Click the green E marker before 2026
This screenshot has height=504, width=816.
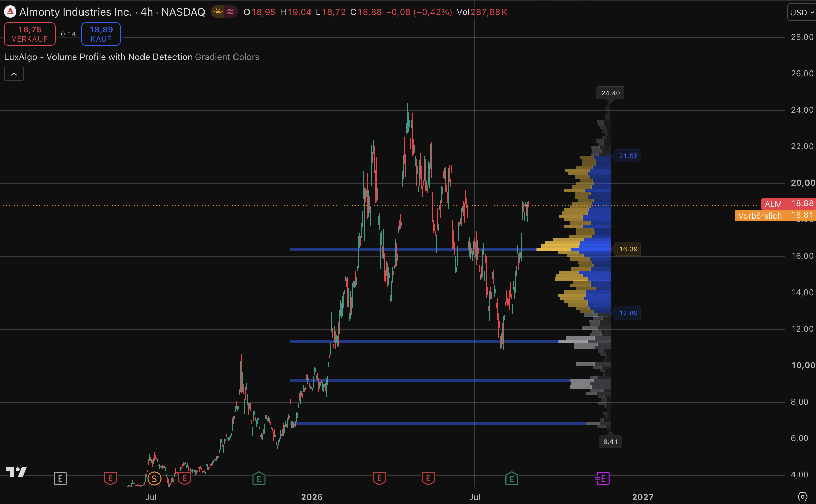pyautogui.click(x=259, y=478)
